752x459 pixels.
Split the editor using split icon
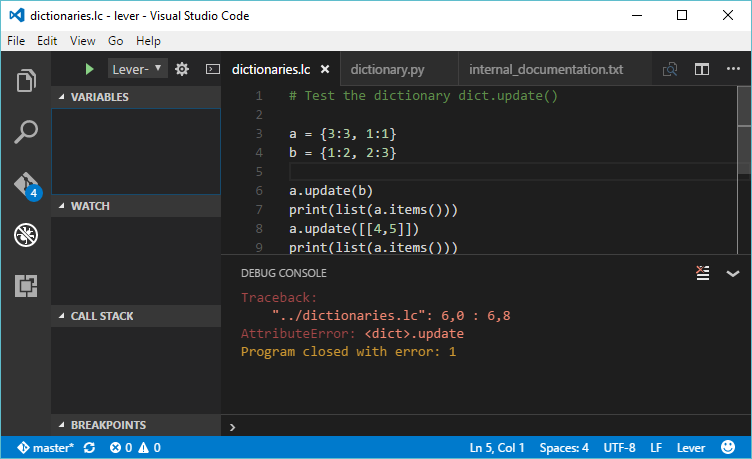(702, 70)
